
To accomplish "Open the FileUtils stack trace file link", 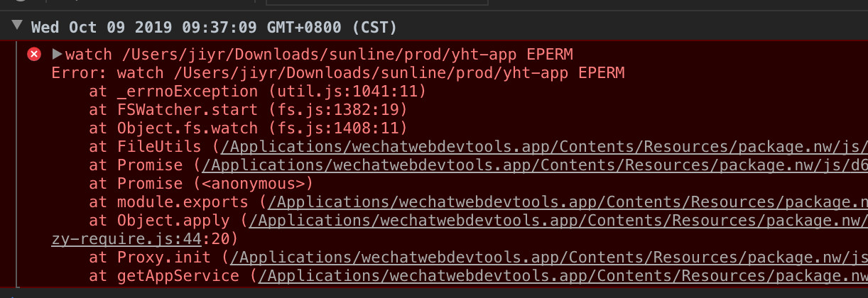I will click(x=544, y=147).
